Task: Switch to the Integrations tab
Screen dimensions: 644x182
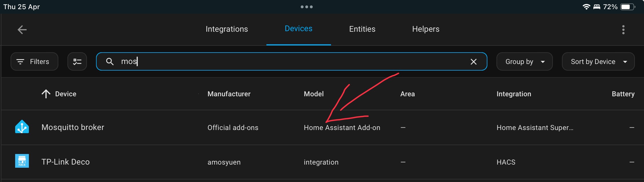Action: (227, 29)
